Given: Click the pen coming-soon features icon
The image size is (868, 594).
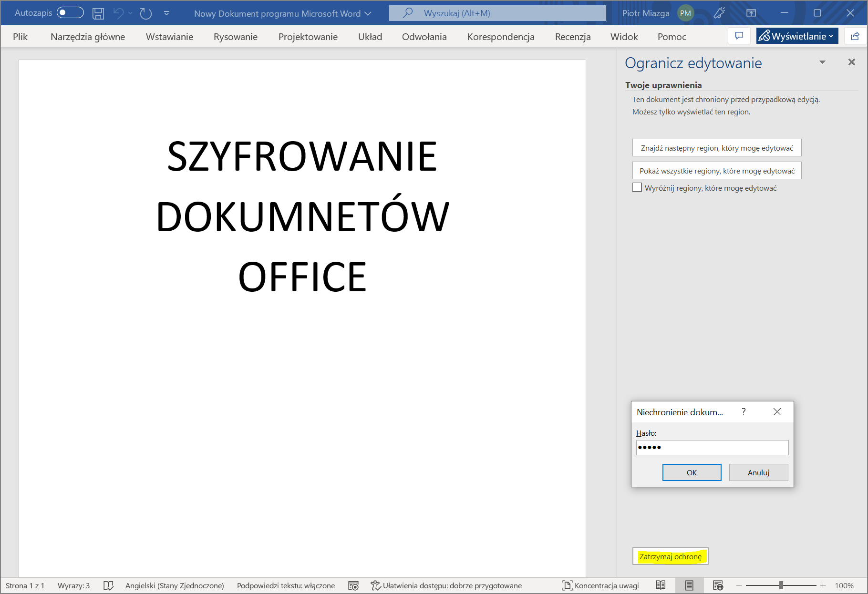Looking at the screenshot, I should (x=719, y=13).
